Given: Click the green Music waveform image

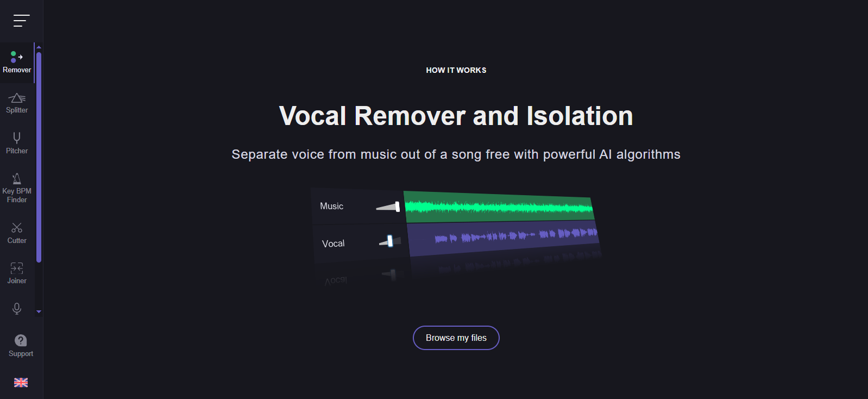Looking at the screenshot, I should 500,207.
